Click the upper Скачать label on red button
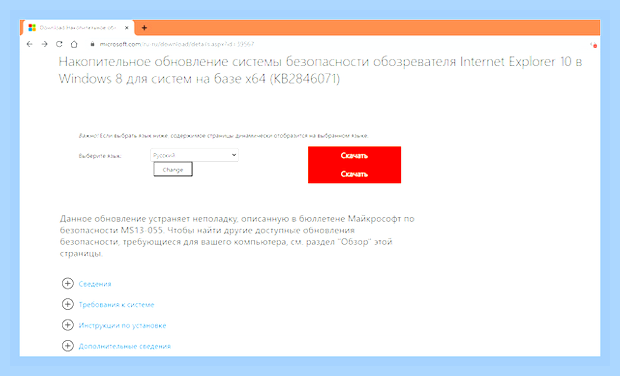This screenshot has width=620, height=376. pos(354,156)
